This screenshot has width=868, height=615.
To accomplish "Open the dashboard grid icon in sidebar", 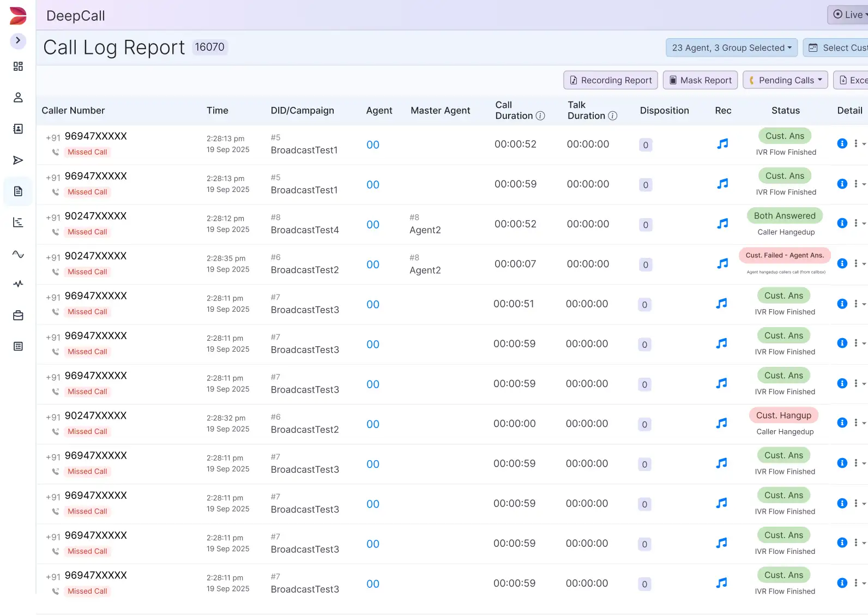I will tap(18, 67).
